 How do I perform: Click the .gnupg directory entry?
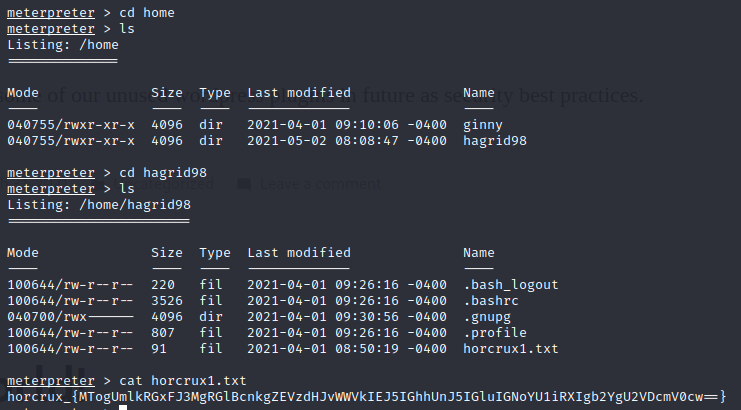[x=487, y=317]
